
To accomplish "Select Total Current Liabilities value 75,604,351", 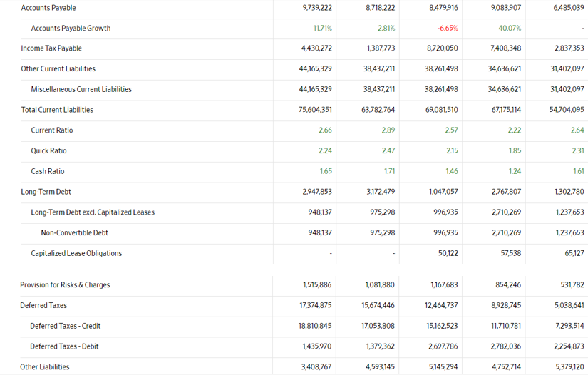I will coord(315,110).
